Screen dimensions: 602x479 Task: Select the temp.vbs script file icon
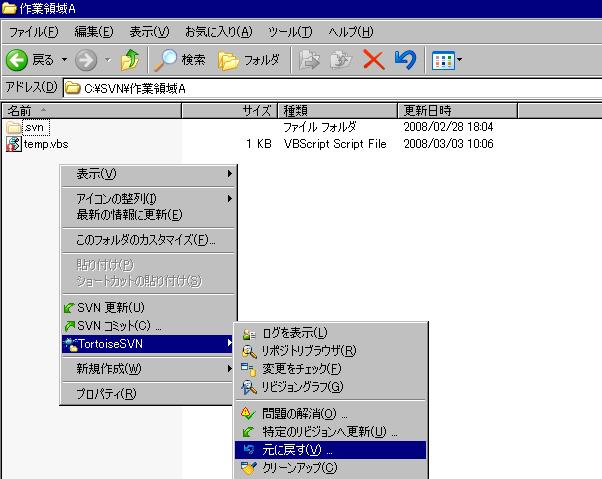pyautogui.click(x=13, y=144)
